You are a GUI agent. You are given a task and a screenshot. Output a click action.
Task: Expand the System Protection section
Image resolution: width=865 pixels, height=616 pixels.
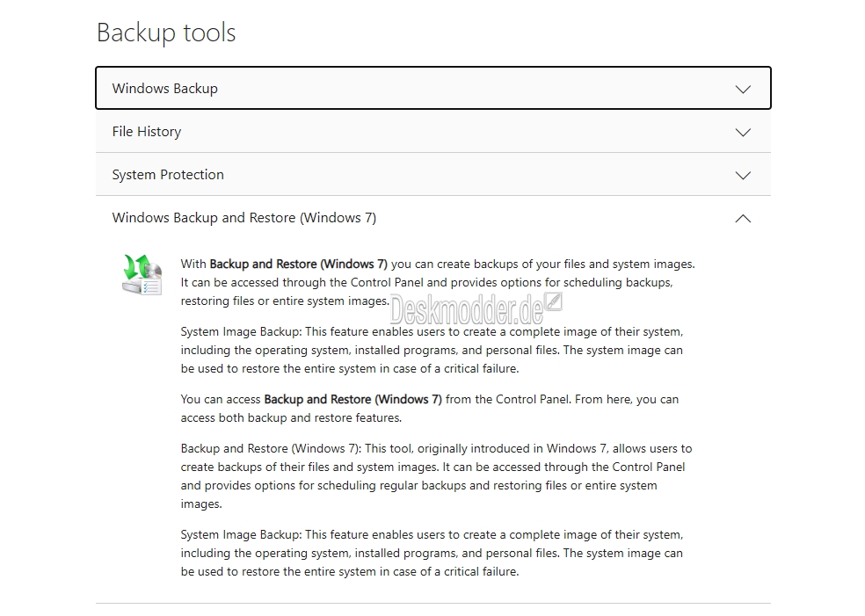pyautogui.click(x=433, y=175)
